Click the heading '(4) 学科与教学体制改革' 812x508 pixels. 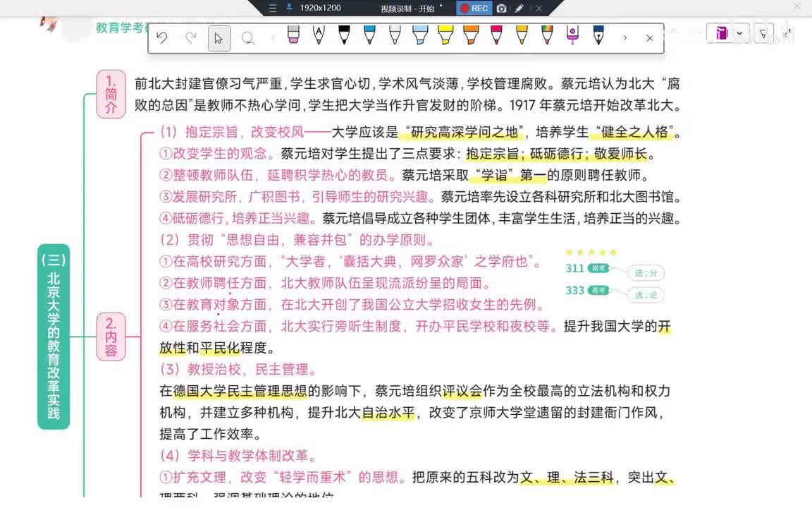[238, 456]
